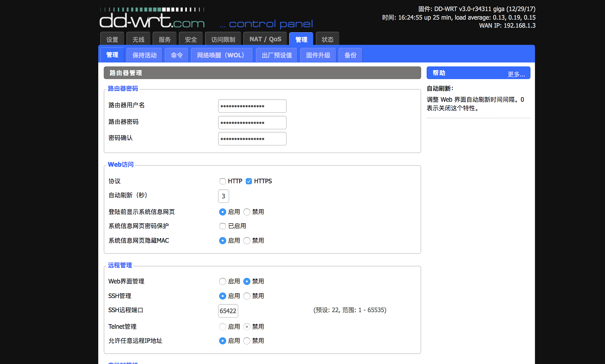Disable 允许任意远程IP地址 radio option
The height and width of the screenshot is (364, 605).
[x=247, y=341]
